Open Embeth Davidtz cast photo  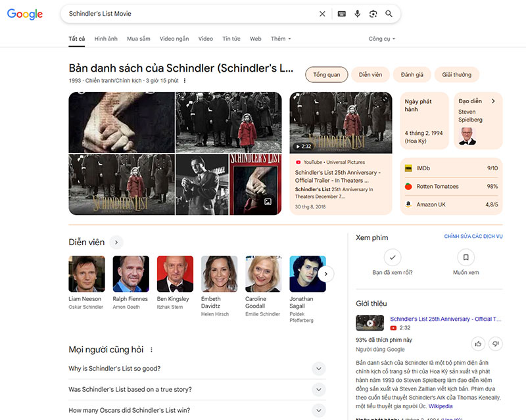click(x=220, y=273)
